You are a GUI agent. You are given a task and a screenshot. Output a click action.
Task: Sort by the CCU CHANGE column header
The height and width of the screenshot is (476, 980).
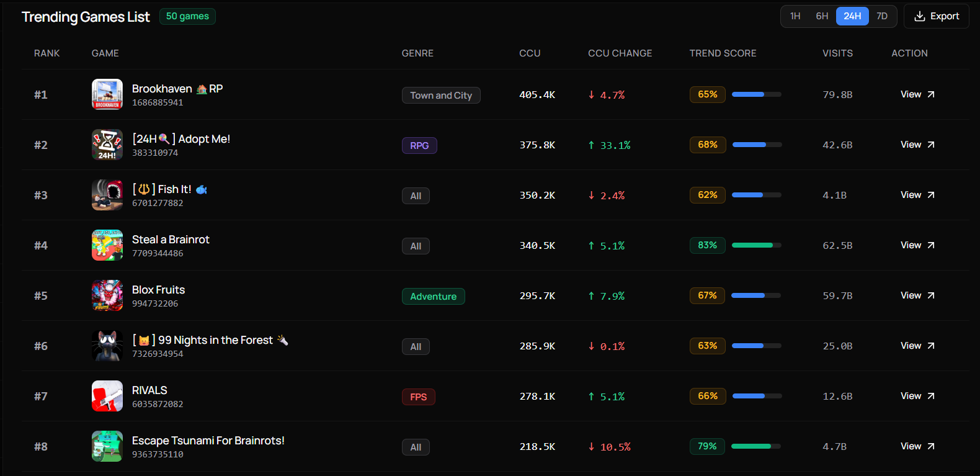tap(620, 53)
